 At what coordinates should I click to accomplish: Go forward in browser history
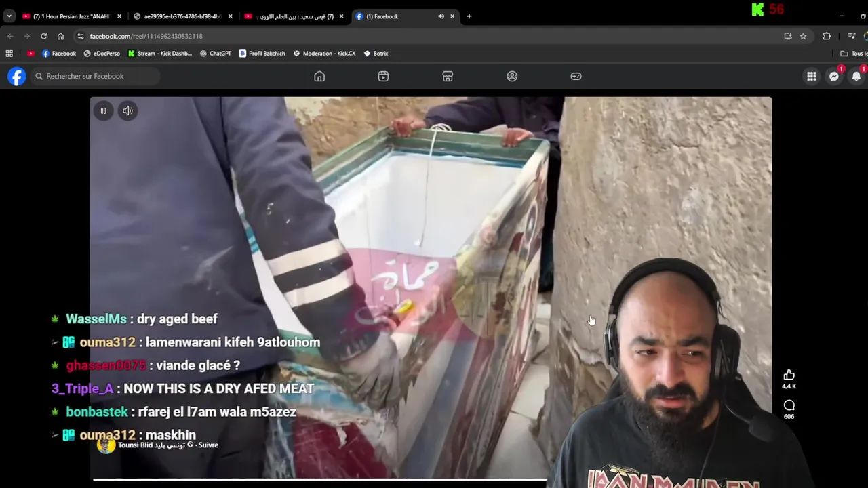(27, 36)
